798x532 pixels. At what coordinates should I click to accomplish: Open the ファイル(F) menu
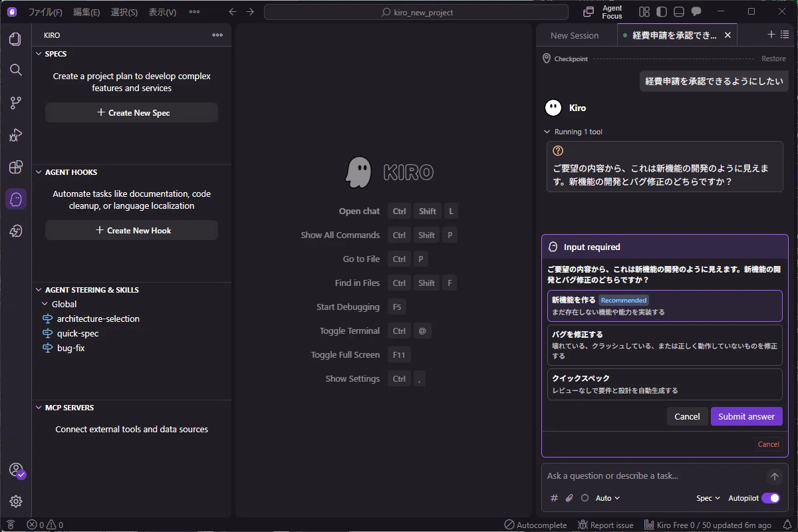(45, 12)
